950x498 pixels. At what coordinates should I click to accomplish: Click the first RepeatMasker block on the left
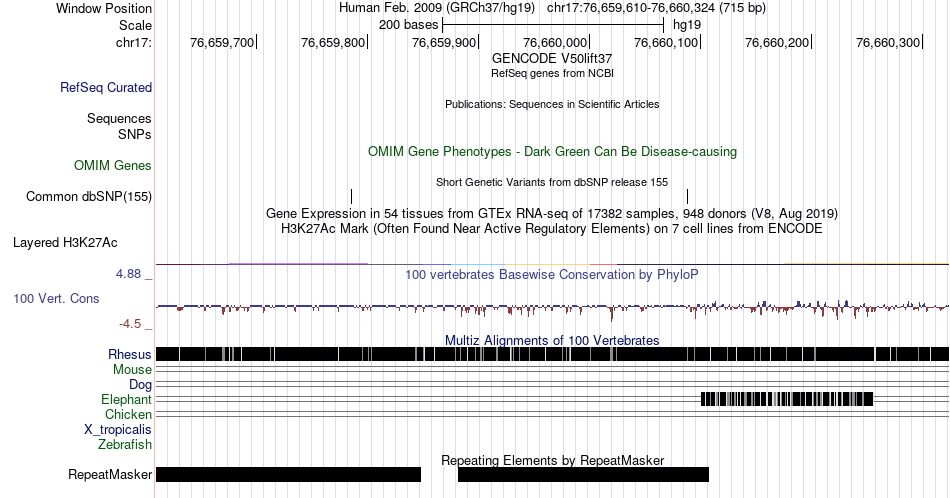(288, 474)
